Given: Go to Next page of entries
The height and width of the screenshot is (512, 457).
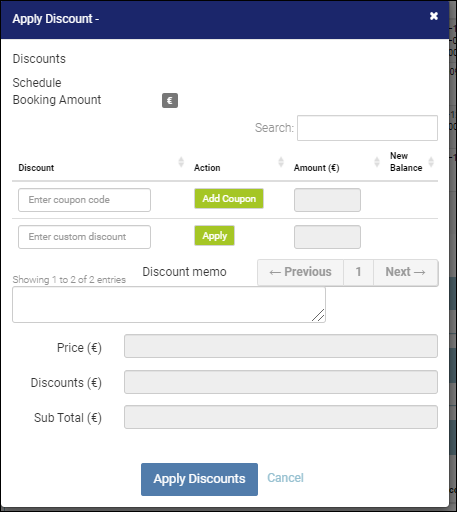Looking at the screenshot, I should pyautogui.click(x=406, y=272).
